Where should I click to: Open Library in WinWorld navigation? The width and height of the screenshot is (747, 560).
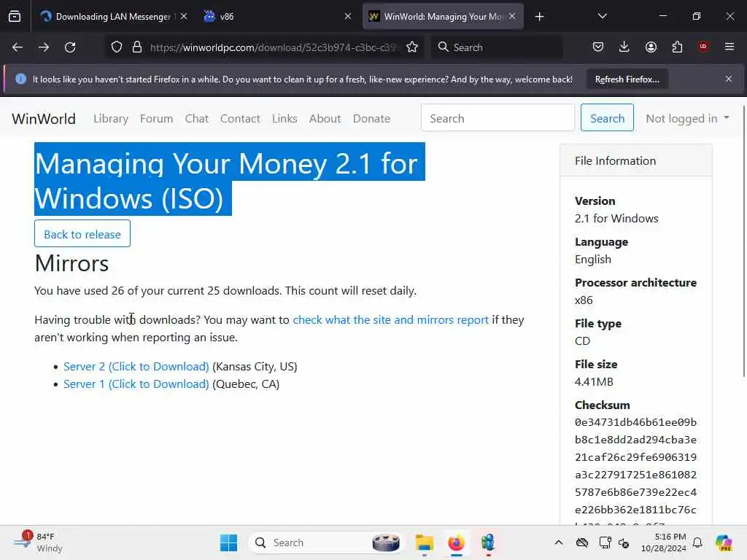(111, 119)
